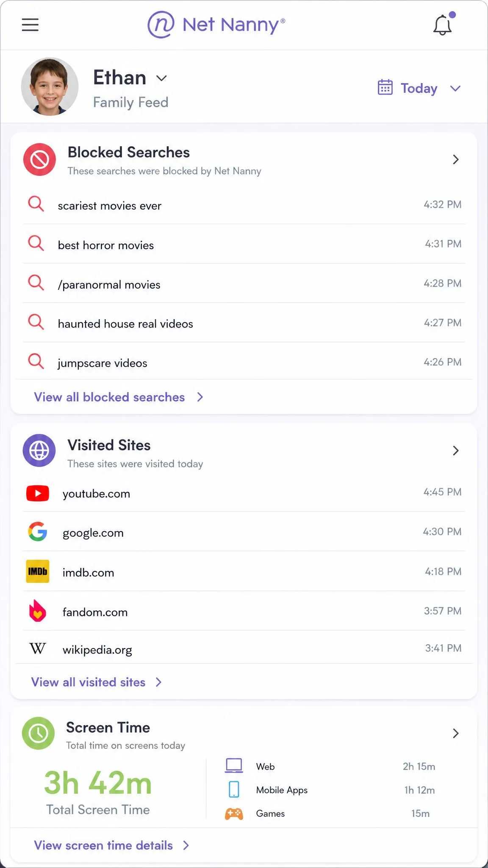The image size is (488, 868).
Task: Select the 'best horror movies' search entry
Action: click(x=244, y=244)
